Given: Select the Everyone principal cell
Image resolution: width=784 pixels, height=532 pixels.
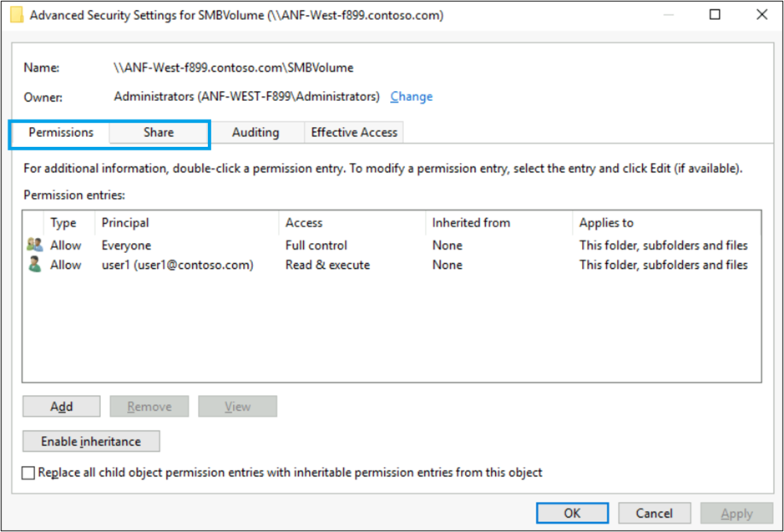Looking at the screenshot, I should (127, 246).
